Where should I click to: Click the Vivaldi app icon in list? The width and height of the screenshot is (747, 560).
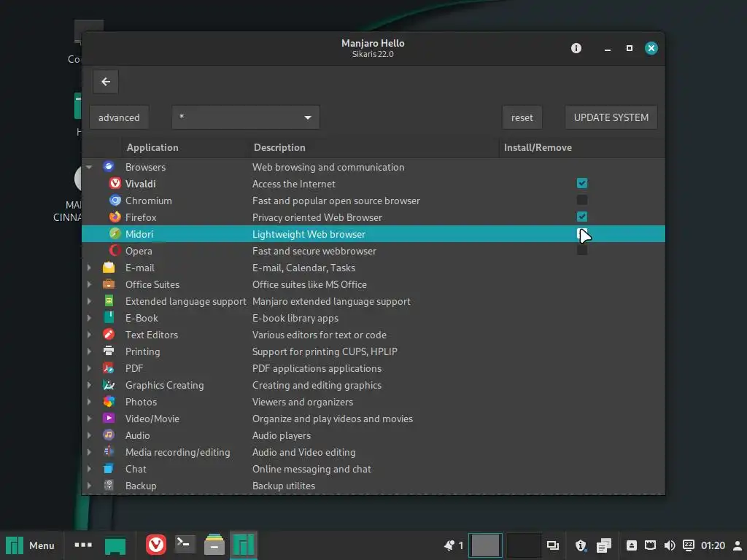(115, 183)
